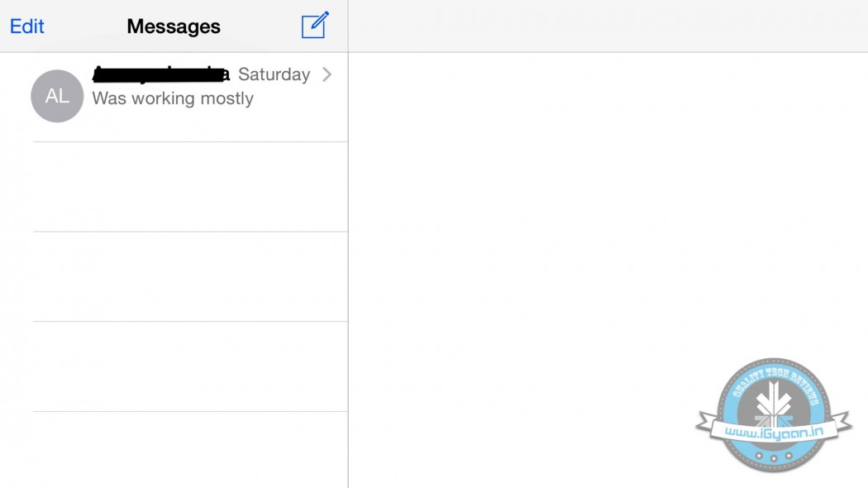Open conversation via the gray chevron

click(x=327, y=74)
